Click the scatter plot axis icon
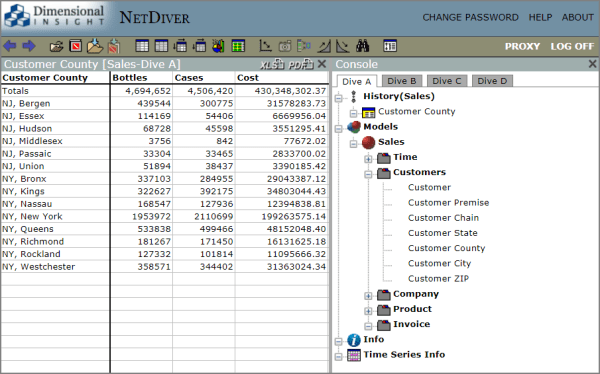The image size is (600, 374). pos(265,46)
